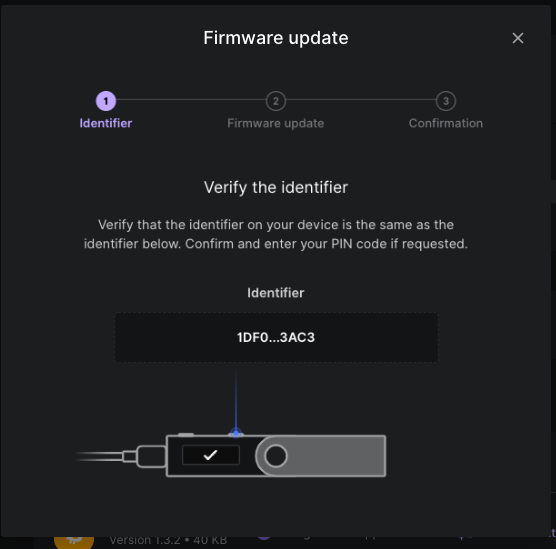Click the blue indicator dot on device

coord(236,433)
